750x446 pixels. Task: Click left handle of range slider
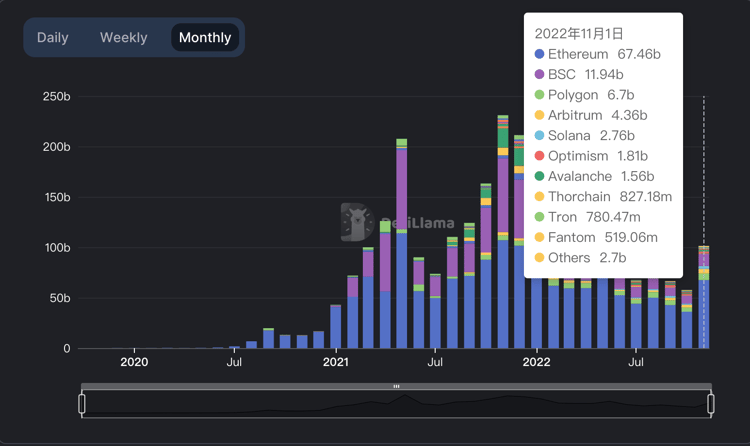click(82, 403)
